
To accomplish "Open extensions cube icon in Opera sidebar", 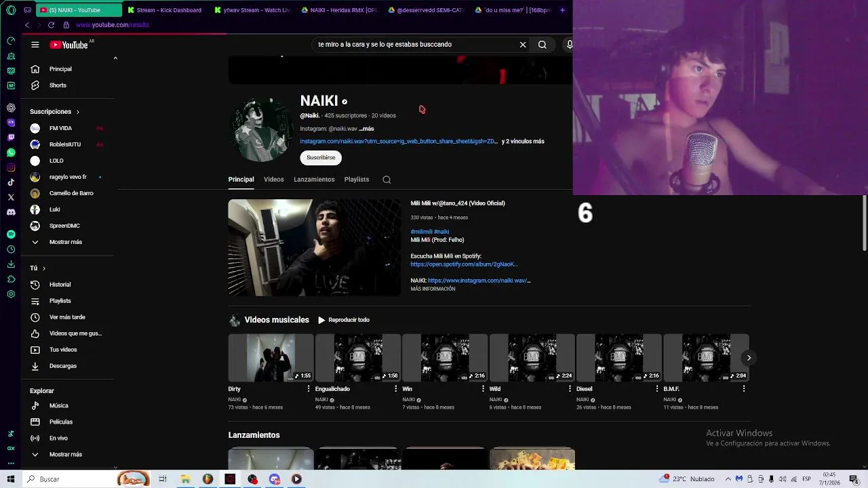I will coord(11,279).
